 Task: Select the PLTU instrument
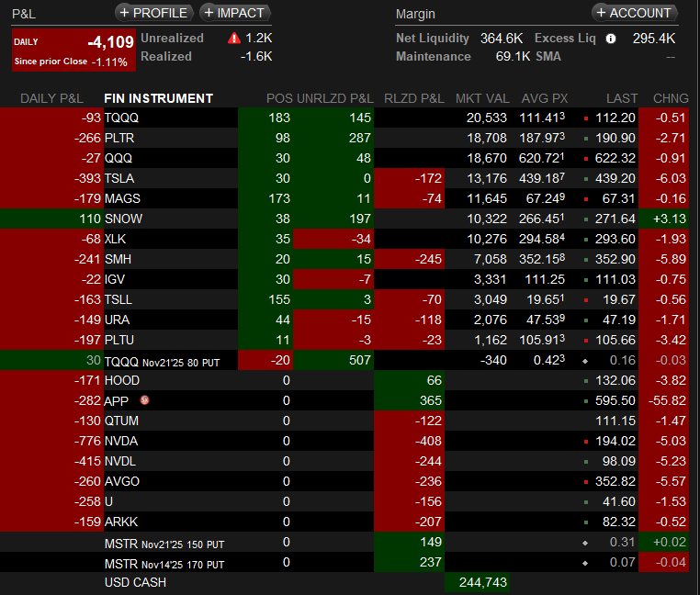119,340
